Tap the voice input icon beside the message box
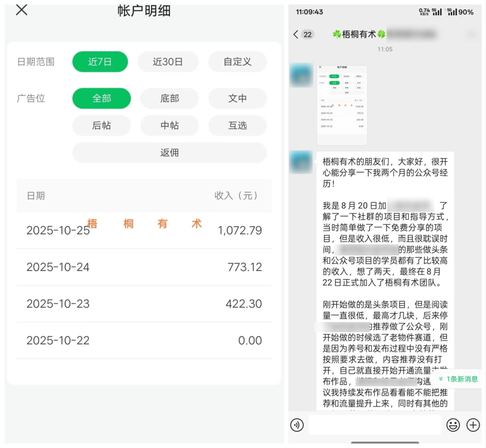The height and width of the screenshot is (448, 486). [x=297, y=425]
